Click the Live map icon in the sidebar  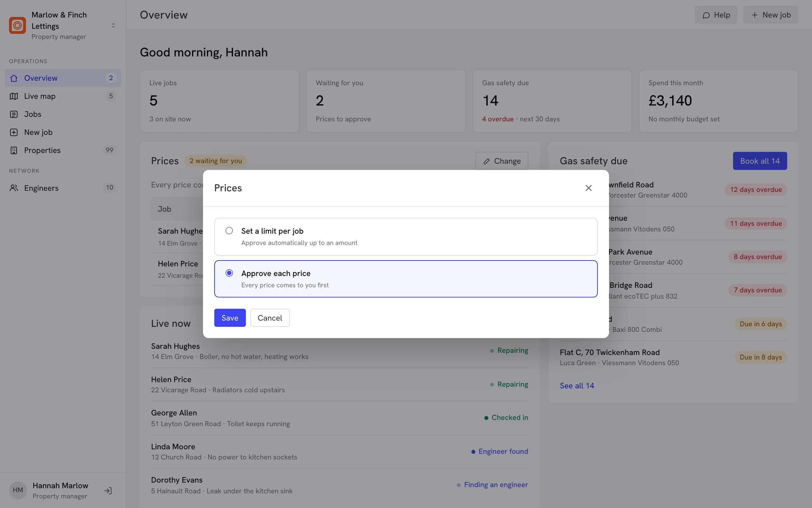[x=14, y=96]
